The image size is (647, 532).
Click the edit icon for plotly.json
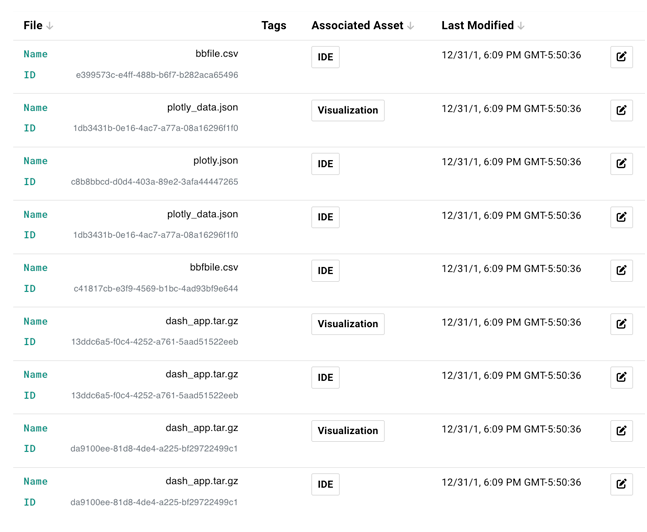621,163
